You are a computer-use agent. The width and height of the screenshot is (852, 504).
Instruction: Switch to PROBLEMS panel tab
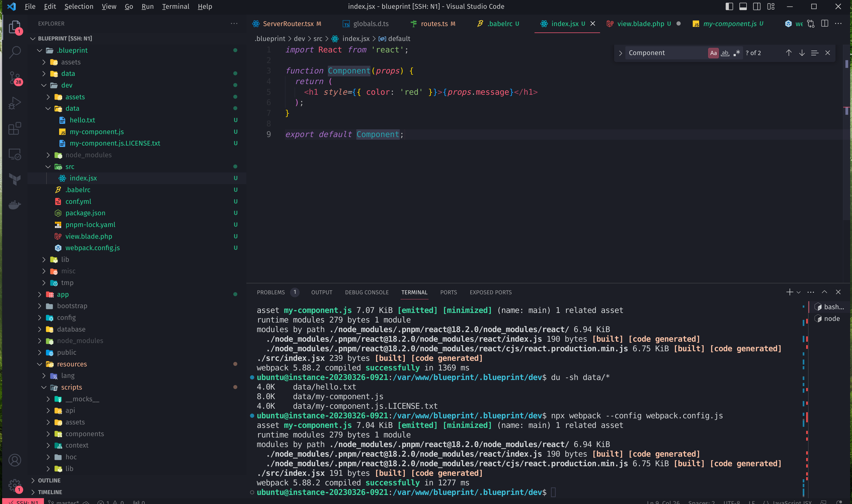click(x=271, y=292)
